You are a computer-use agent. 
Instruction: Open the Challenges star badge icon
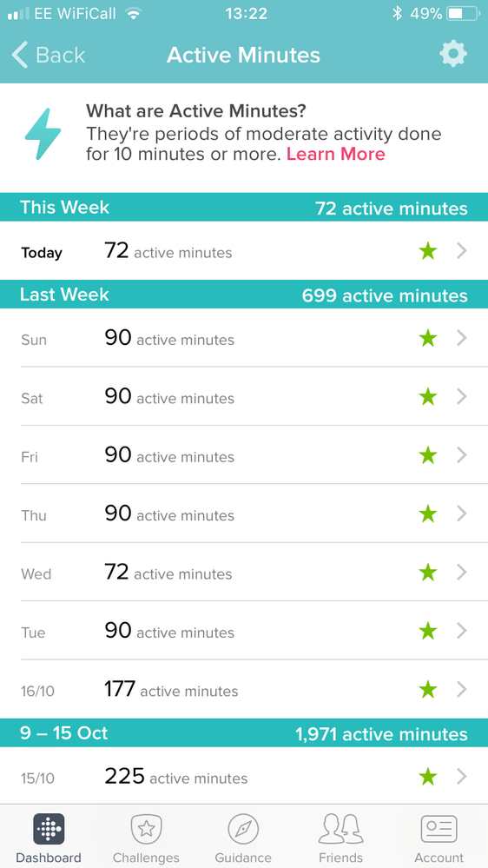(146, 829)
